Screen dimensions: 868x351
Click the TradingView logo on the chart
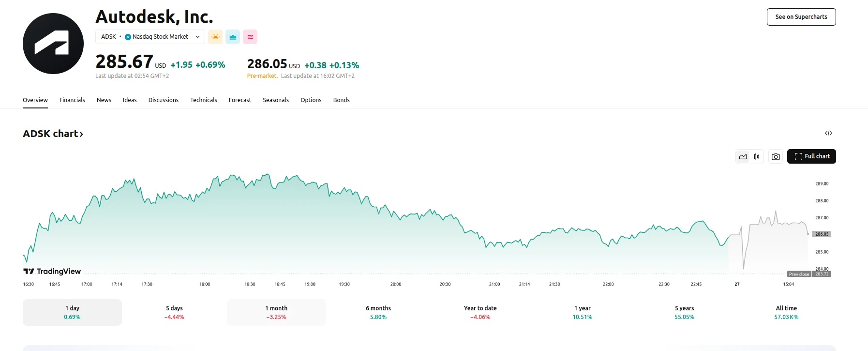(x=52, y=271)
